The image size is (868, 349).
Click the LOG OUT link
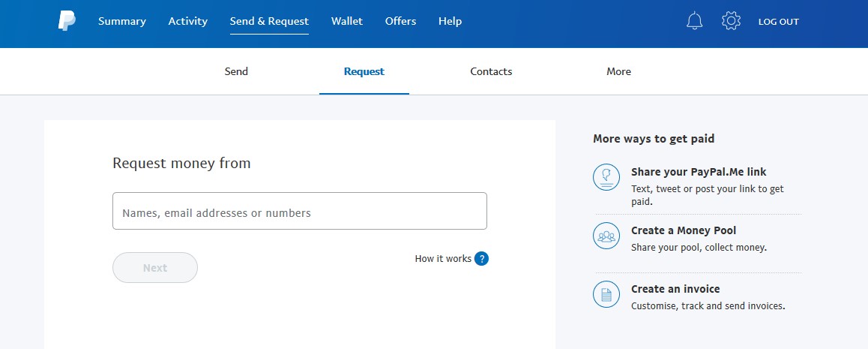(778, 22)
